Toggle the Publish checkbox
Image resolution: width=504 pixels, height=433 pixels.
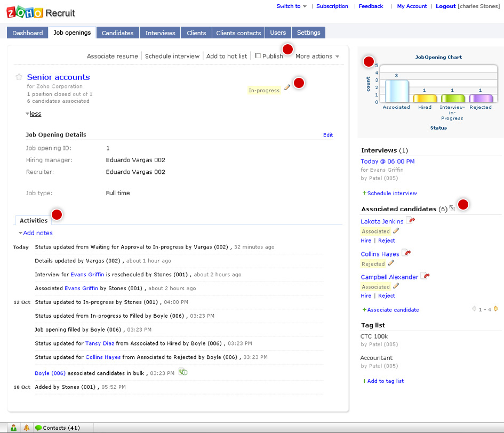pos(258,55)
